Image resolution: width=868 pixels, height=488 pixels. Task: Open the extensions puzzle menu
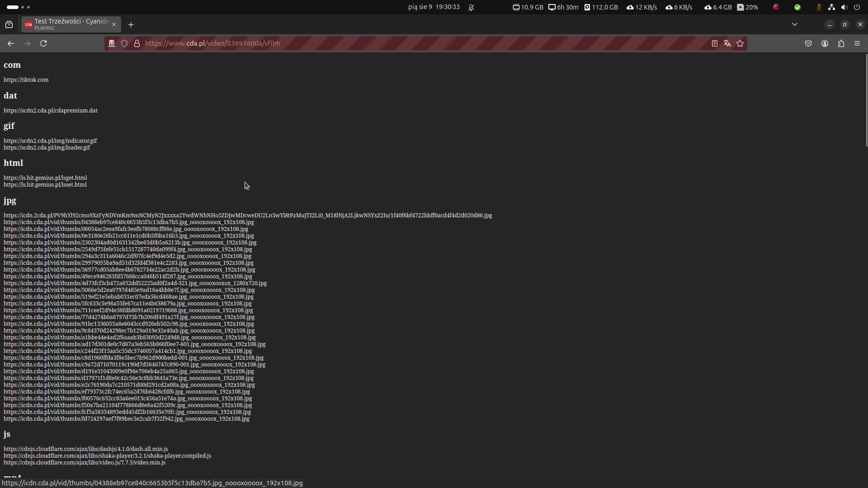click(x=841, y=43)
